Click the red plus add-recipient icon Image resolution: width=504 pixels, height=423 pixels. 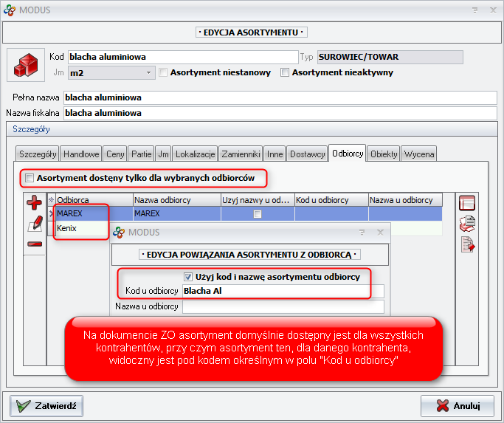[x=34, y=202]
